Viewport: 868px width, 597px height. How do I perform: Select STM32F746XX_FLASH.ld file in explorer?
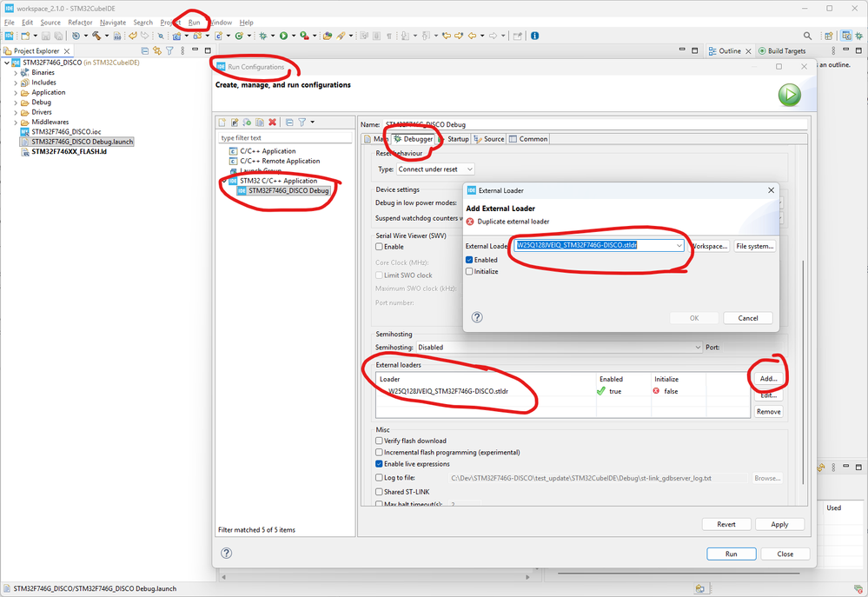point(63,152)
